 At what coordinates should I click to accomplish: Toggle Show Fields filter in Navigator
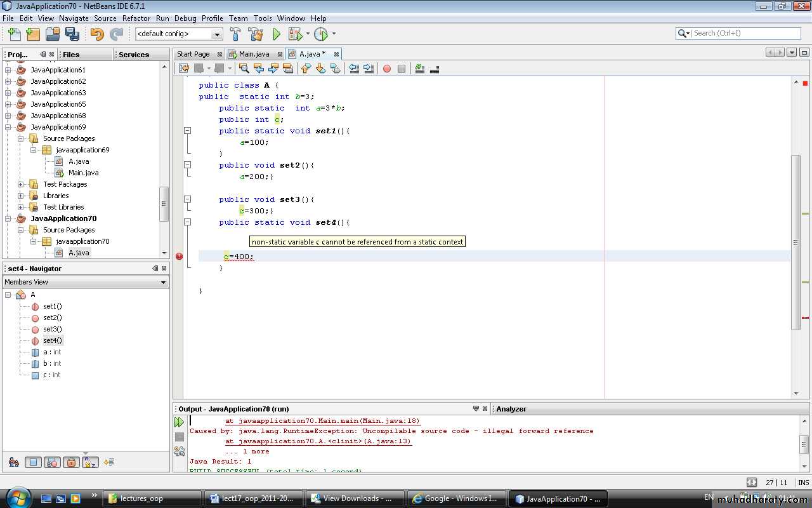point(34,462)
